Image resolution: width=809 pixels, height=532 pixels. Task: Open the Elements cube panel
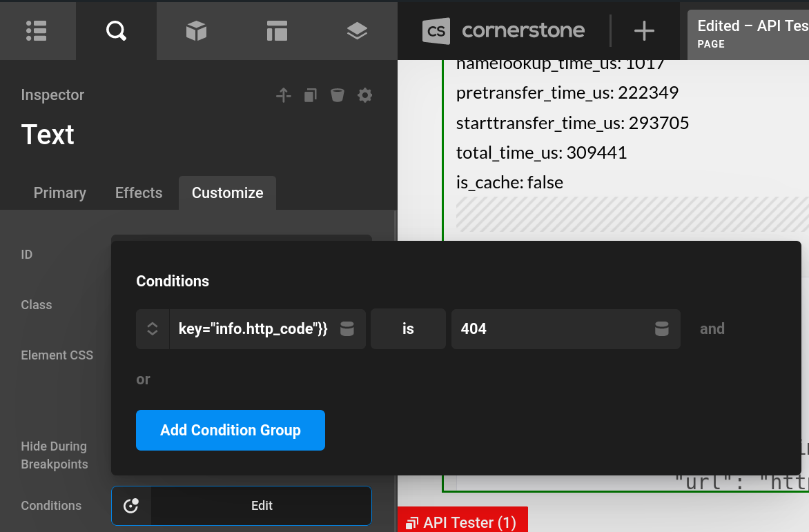[196, 30]
